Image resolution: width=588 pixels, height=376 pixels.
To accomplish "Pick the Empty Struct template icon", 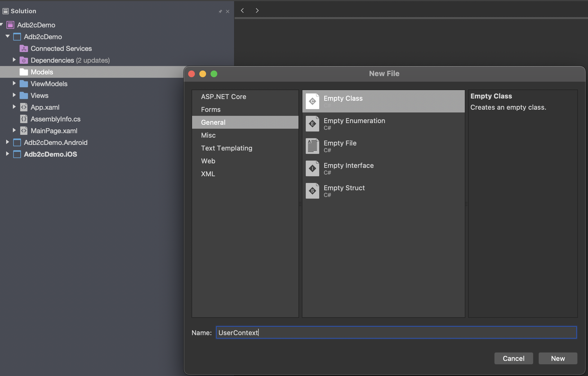I will [x=312, y=191].
